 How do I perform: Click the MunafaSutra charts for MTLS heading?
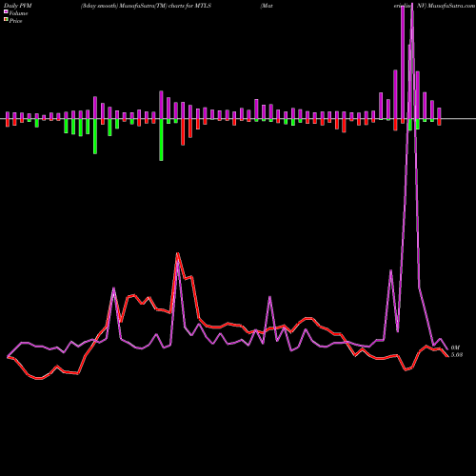146,6
